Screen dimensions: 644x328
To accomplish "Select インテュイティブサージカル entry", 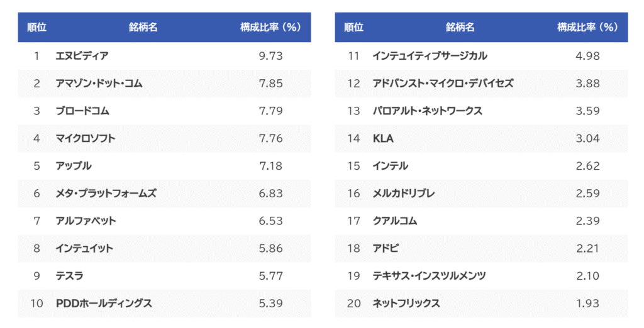I will pyautogui.click(x=430, y=56).
